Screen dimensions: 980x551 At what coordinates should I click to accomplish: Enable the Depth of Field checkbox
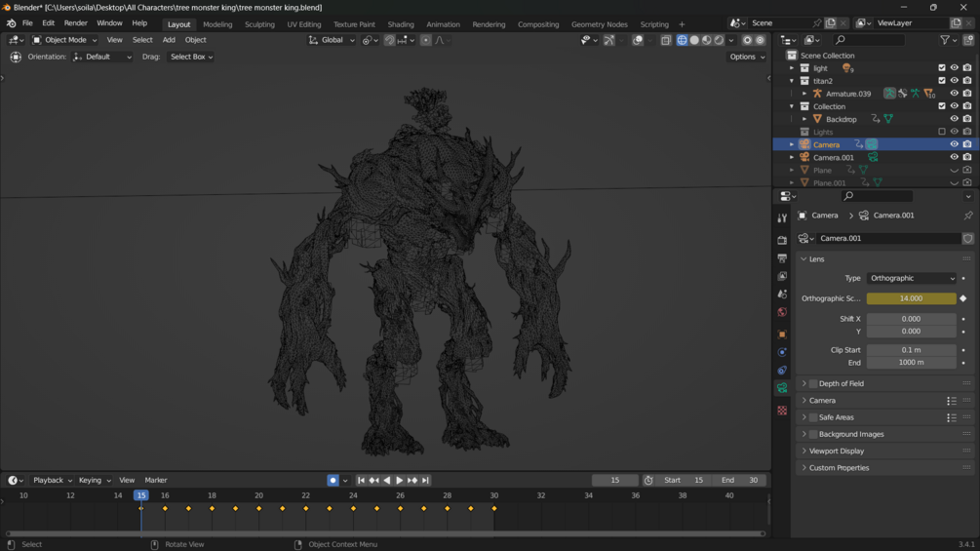click(x=813, y=384)
